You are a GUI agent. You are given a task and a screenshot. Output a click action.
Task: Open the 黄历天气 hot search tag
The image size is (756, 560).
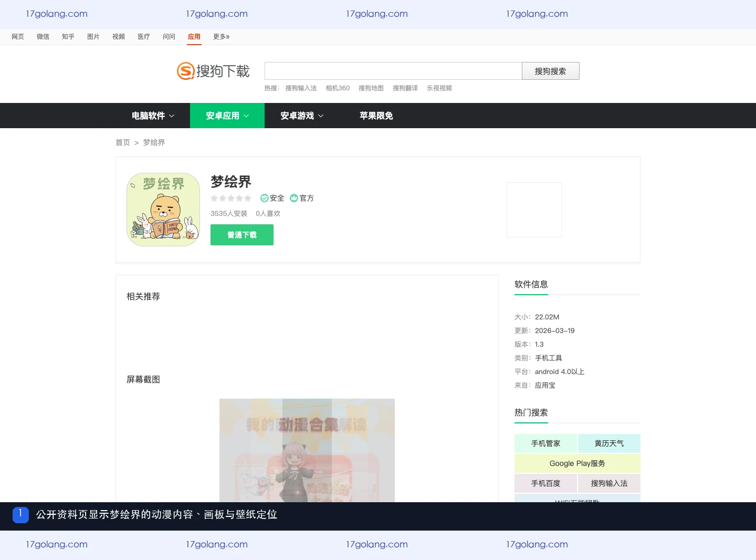click(609, 443)
